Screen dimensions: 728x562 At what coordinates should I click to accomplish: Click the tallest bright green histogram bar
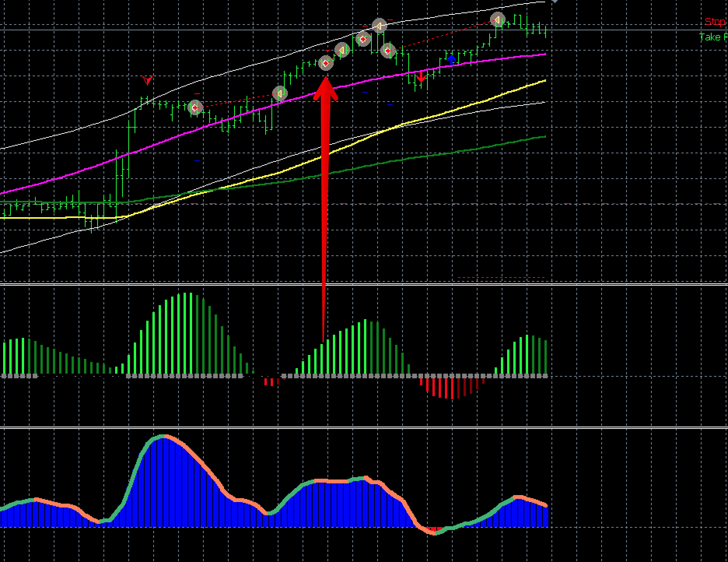click(185, 334)
